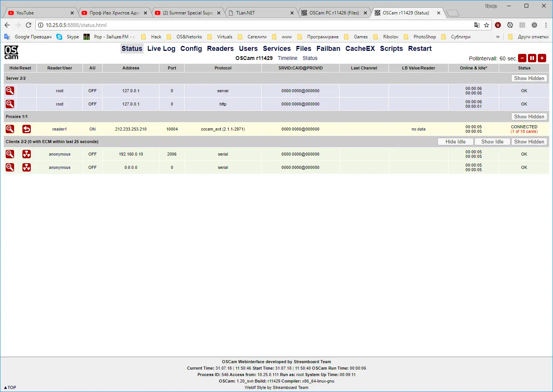This screenshot has height=392, width=553.
Task: Open Chrome three-dot menu
Action: point(546,25)
